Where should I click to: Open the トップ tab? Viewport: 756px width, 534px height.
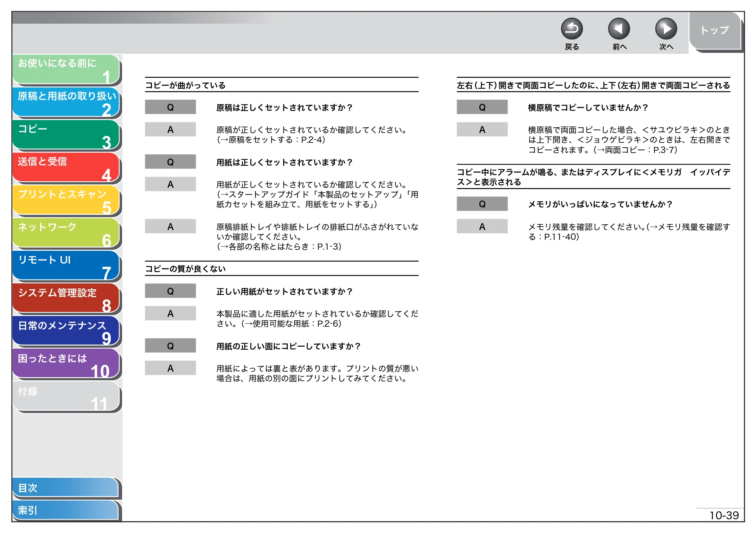pyautogui.click(x=715, y=30)
